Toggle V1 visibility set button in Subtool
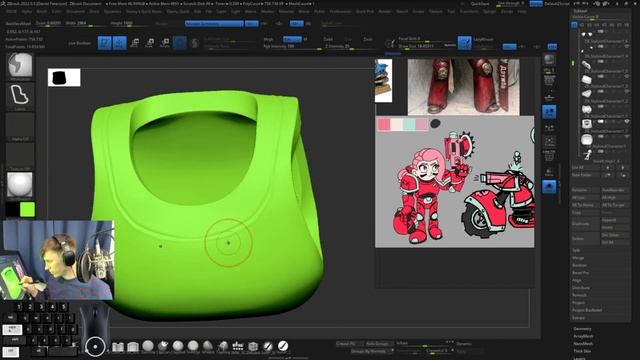Screen dimensions: 640x360 click(574, 25)
